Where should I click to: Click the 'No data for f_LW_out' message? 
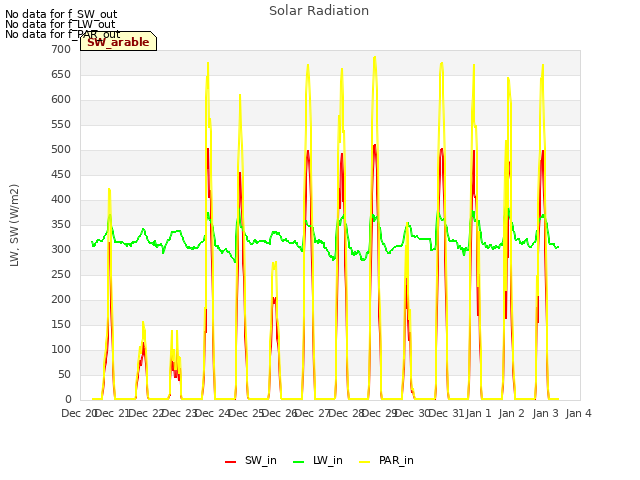[60, 24]
